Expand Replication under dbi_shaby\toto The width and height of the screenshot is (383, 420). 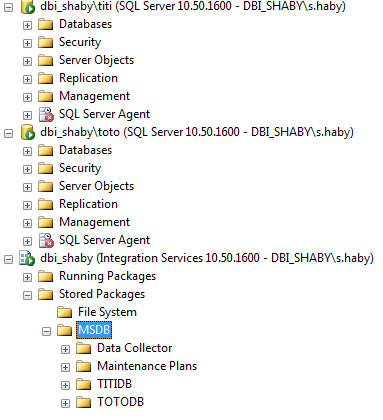click(x=27, y=206)
